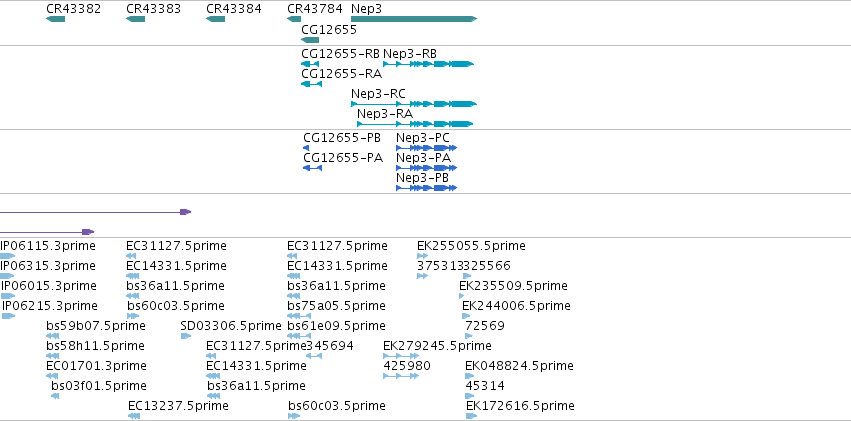Select the IP06115.3prime EST arrow
This screenshot has width=851, height=421.
tap(8, 256)
